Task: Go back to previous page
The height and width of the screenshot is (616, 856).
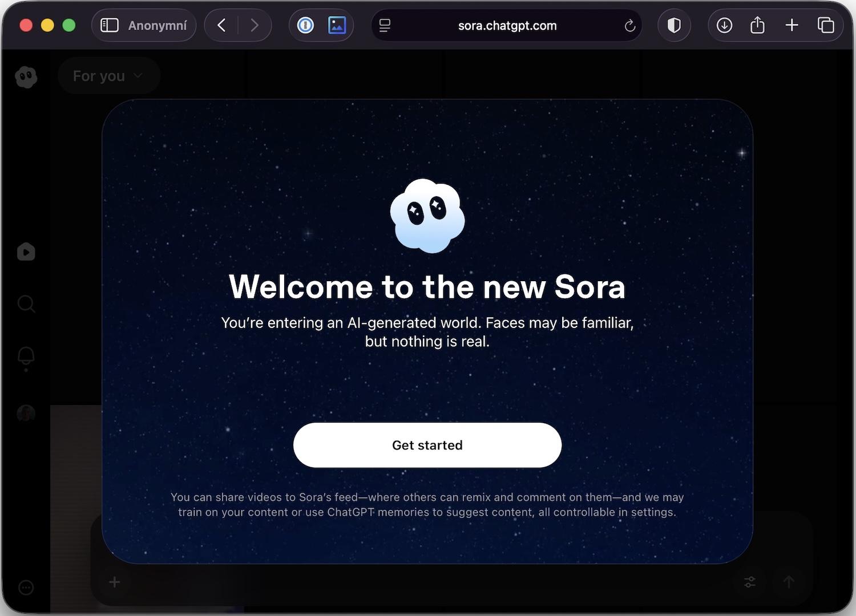Action: 222,26
